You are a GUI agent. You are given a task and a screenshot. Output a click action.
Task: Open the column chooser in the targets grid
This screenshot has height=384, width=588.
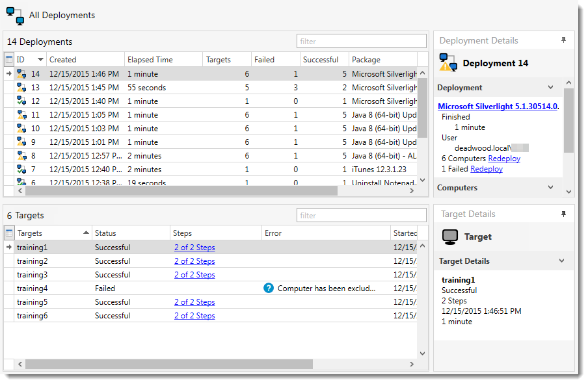click(9, 233)
